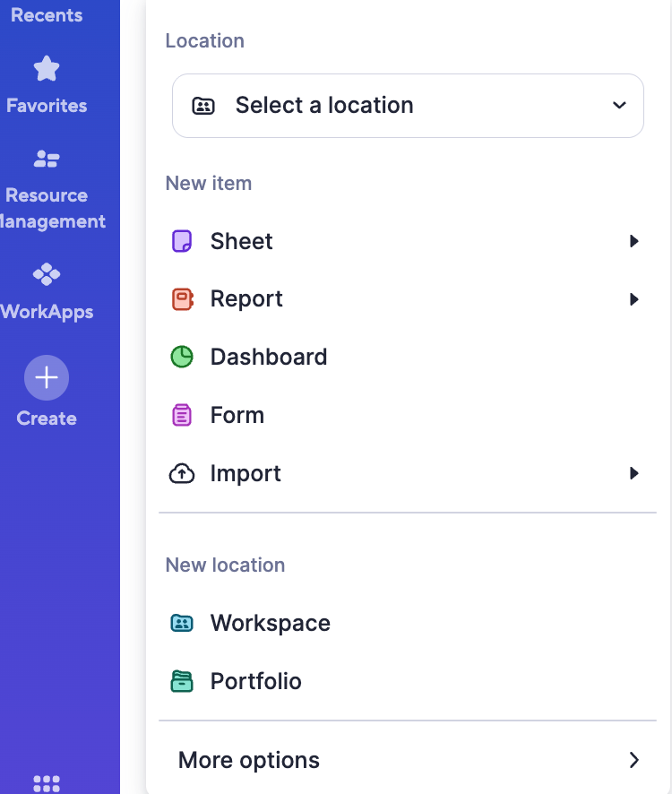Expand the Sheet submenu arrow
Viewport: 672px width, 794px height.
click(x=633, y=241)
